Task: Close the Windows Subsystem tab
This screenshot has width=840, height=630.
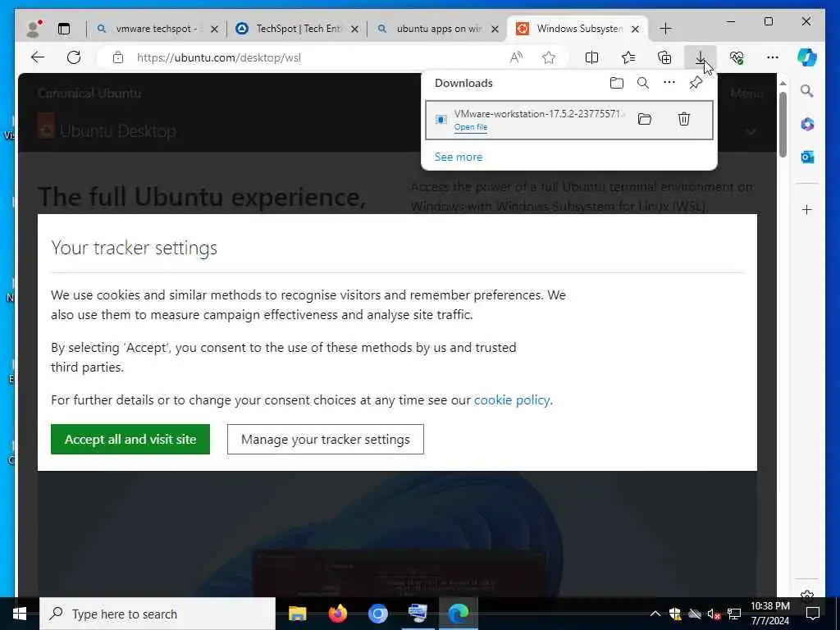Action: point(636,29)
